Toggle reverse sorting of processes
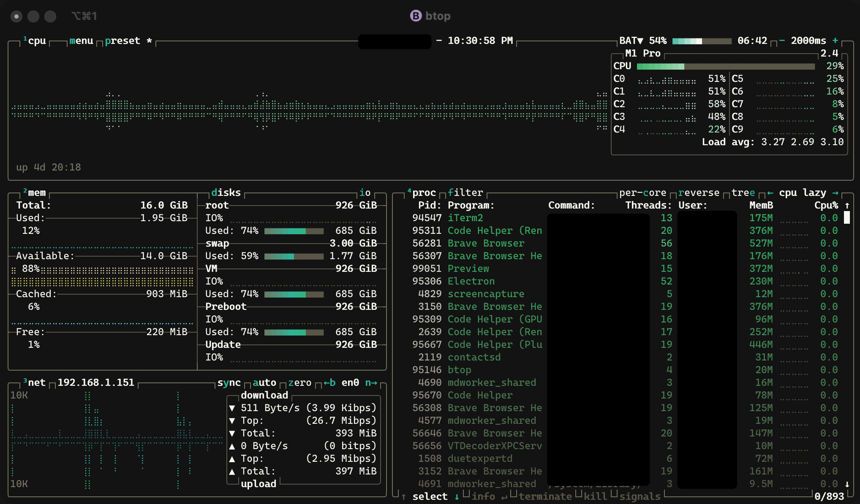 click(699, 193)
